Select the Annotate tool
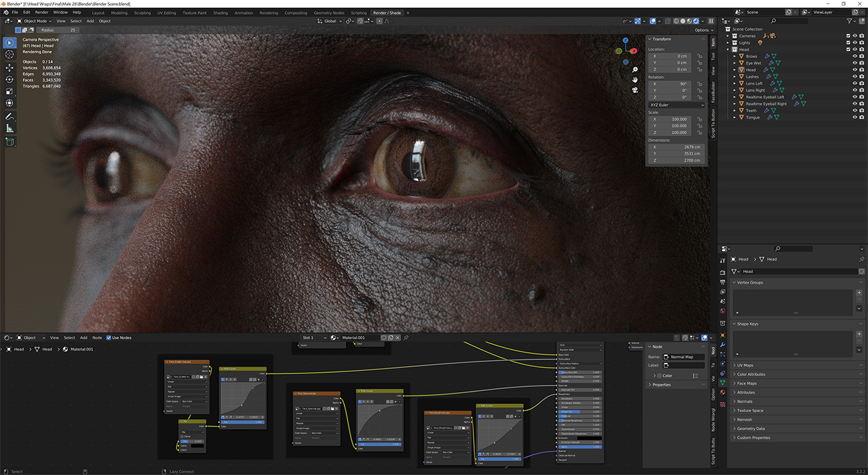 [x=9, y=116]
